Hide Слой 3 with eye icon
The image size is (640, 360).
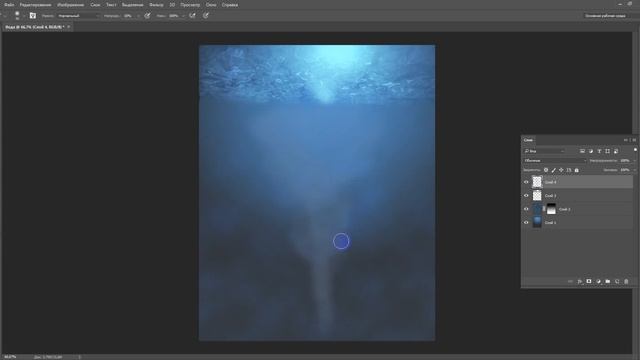[526, 196]
